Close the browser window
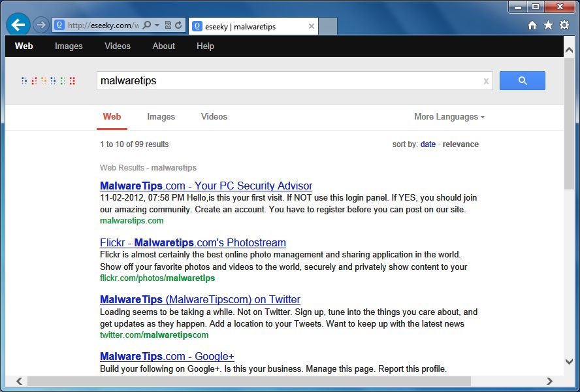This screenshot has height=392, width=580. tap(560, 7)
